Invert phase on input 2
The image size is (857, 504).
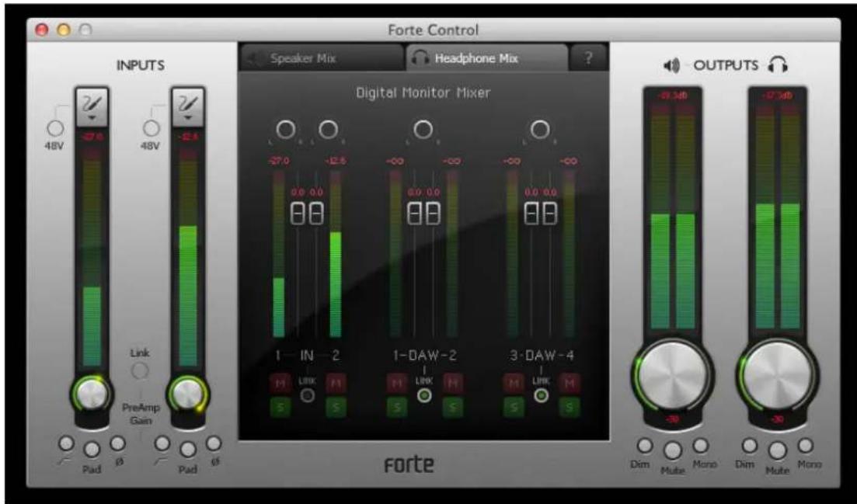214,443
